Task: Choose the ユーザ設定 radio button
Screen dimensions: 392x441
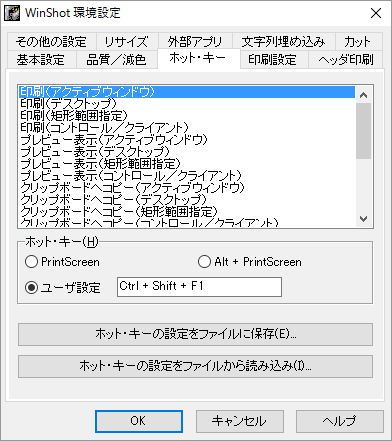Action: pos(63,288)
